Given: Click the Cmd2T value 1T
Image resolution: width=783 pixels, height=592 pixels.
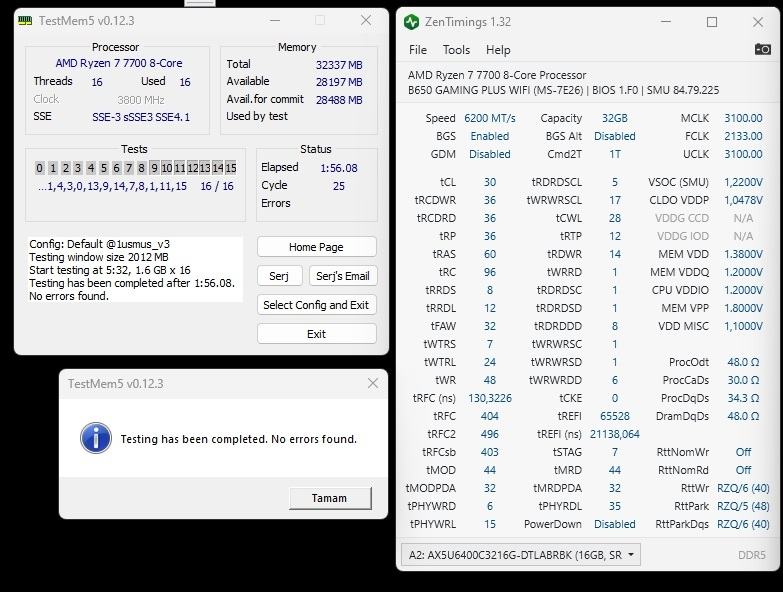Looking at the screenshot, I should pos(614,154).
